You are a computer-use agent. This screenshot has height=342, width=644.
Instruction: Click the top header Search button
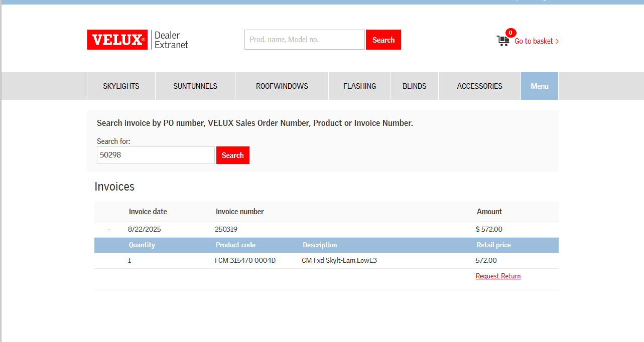(x=383, y=40)
